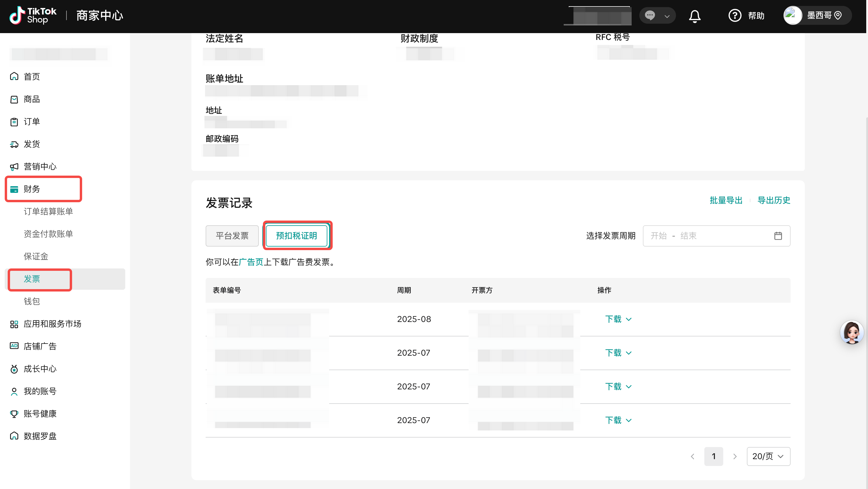Click the help question mark icon
Screen dimensions: 868x489
pyautogui.click(x=734, y=15)
